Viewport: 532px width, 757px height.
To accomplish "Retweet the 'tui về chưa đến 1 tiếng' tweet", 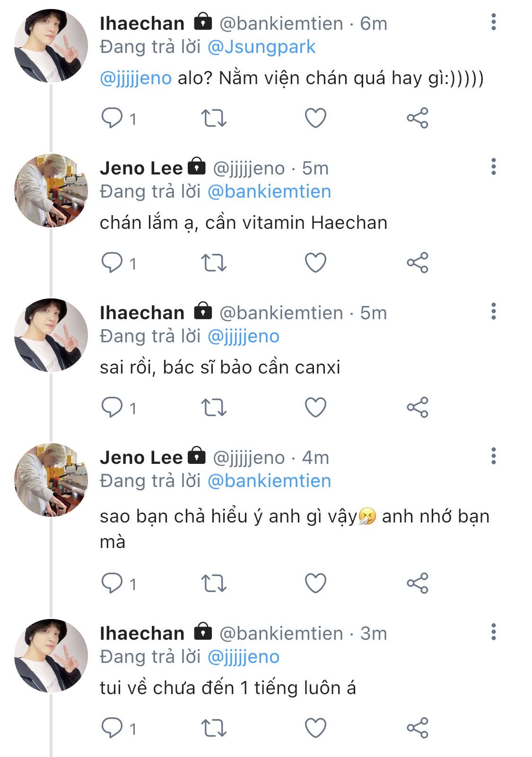I will click(x=214, y=728).
